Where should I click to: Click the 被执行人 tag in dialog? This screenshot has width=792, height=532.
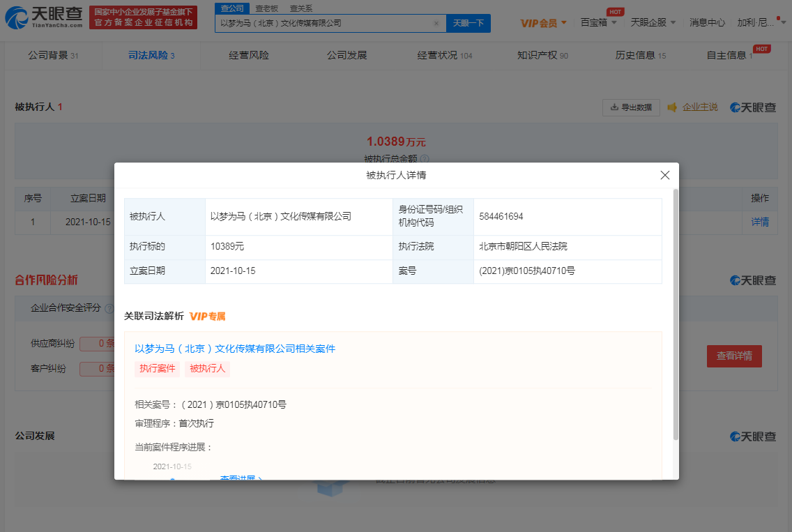click(x=207, y=369)
